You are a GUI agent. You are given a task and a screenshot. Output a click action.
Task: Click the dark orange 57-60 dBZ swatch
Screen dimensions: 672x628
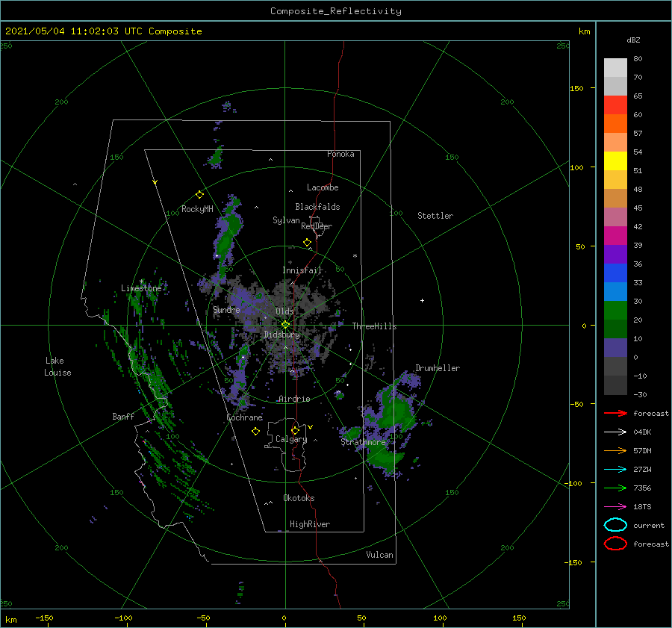[615, 124]
